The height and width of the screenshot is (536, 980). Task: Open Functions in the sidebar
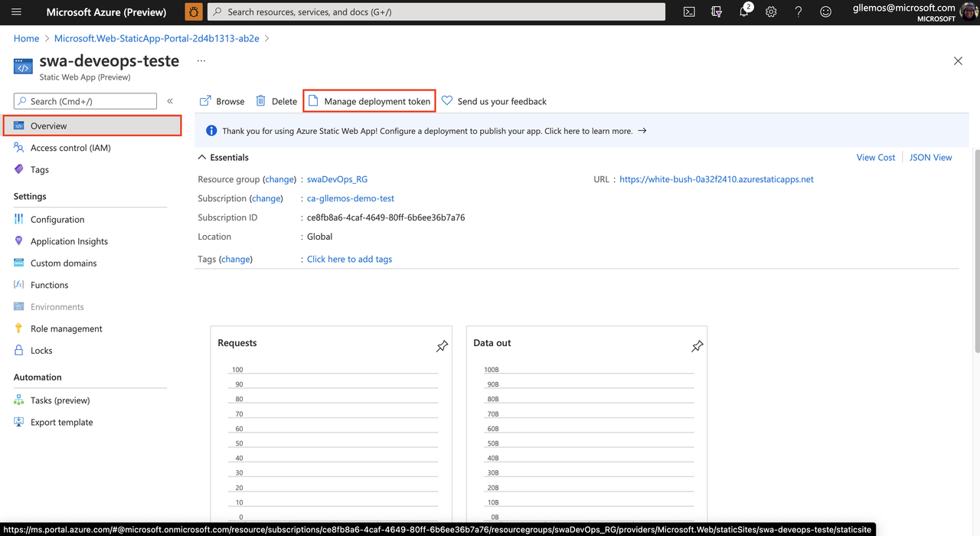pos(49,285)
